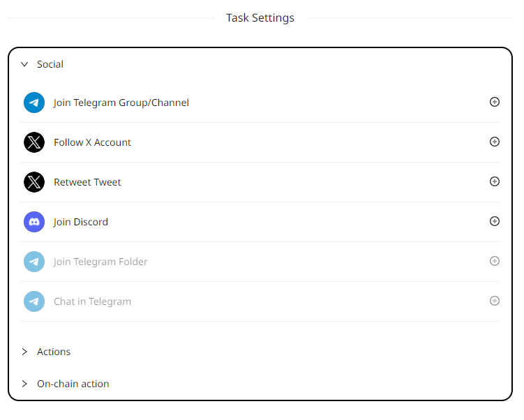
Task: Click the Telegram icon beside Chat in Telegram
Action: coord(34,301)
